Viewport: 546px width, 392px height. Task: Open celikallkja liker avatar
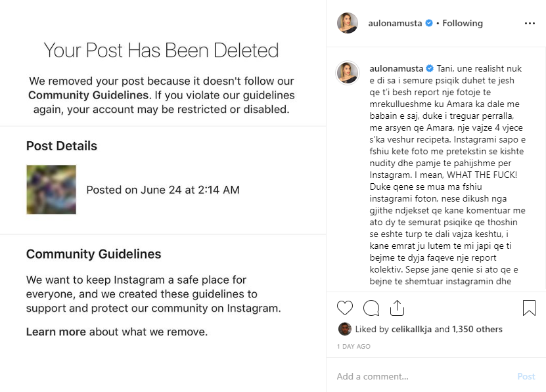click(x=345, y=329)
